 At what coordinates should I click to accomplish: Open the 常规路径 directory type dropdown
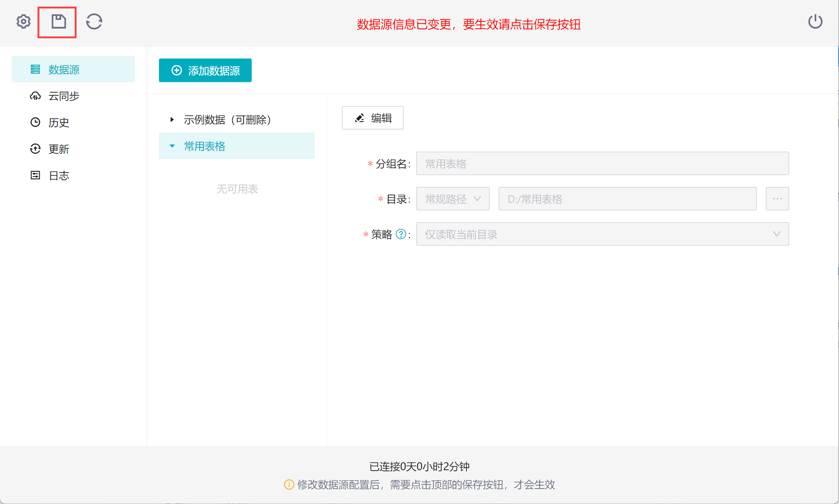(453, 199)
